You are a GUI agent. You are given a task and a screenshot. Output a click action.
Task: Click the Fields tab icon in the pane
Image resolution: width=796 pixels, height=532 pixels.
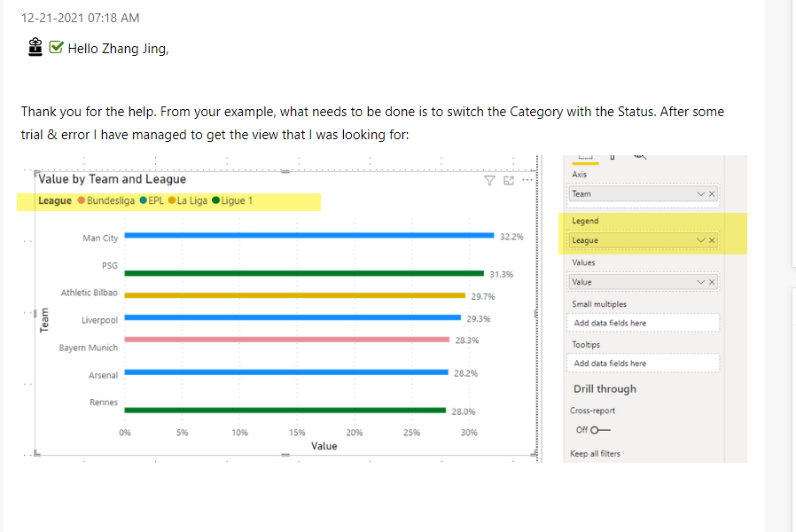[585, 158]
